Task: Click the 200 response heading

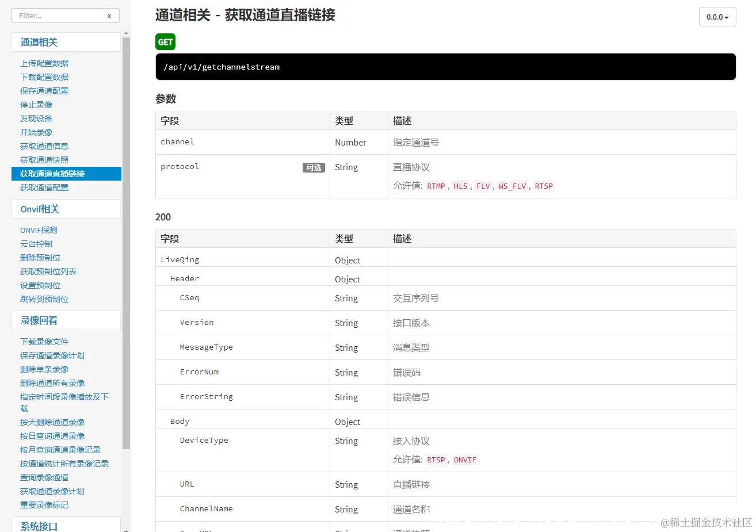Action: 163,217
